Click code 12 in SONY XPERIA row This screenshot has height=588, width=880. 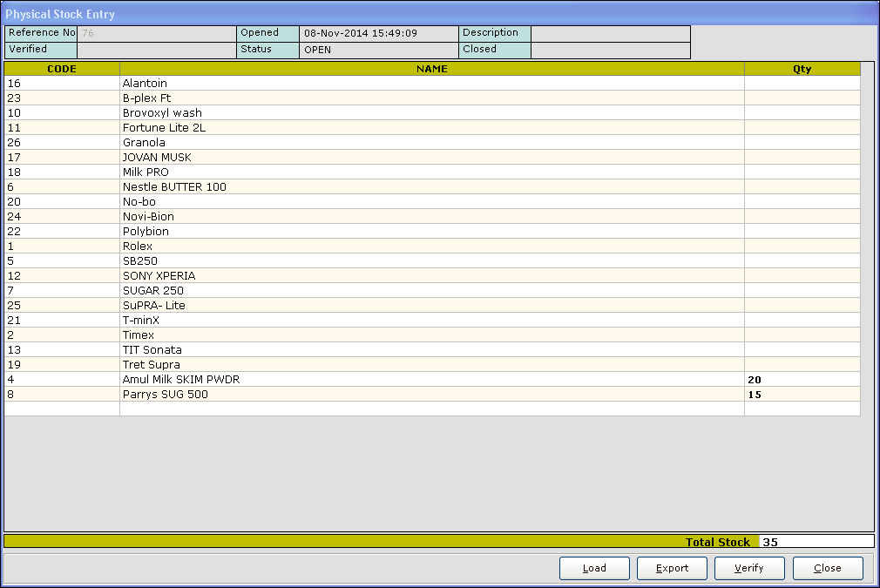point(14,275)
